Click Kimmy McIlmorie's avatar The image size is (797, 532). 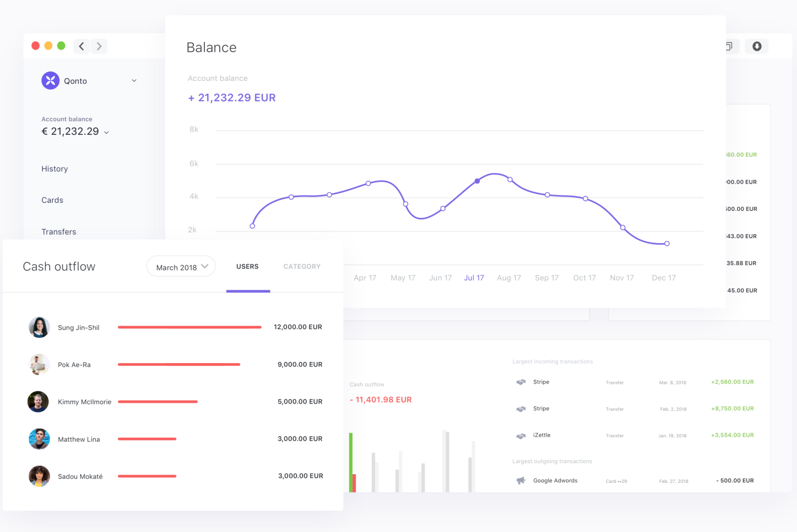point(38,402)
